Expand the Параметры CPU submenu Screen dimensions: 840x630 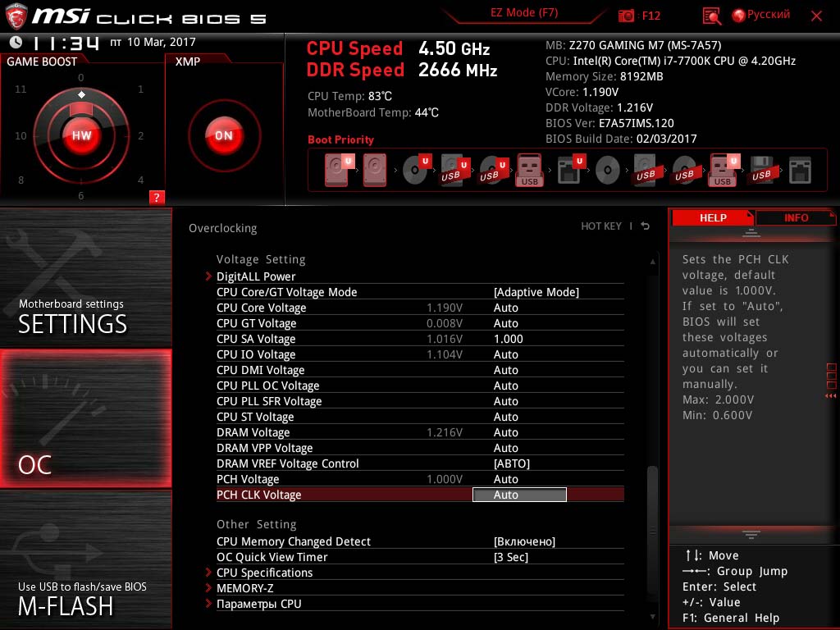pos(258,604)
